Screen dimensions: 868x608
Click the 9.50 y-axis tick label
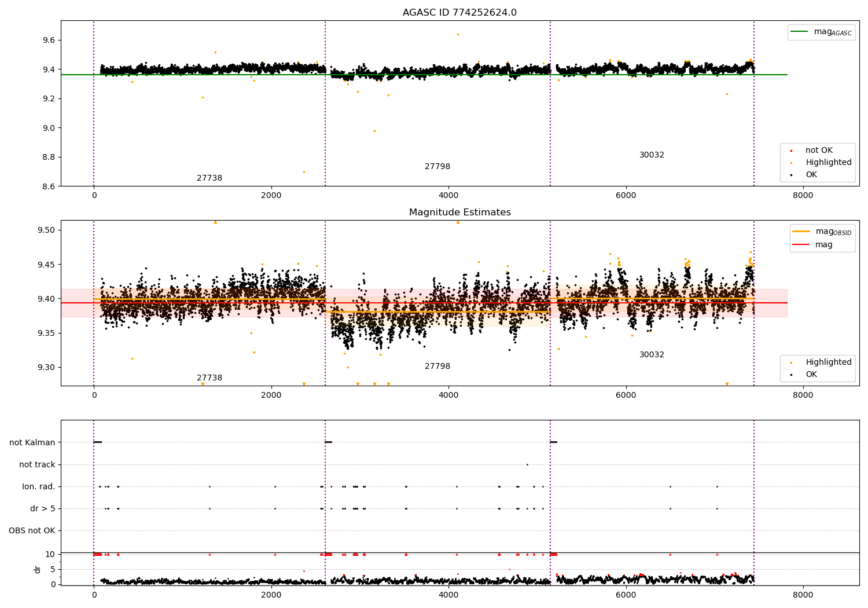[x=46, y=230]
